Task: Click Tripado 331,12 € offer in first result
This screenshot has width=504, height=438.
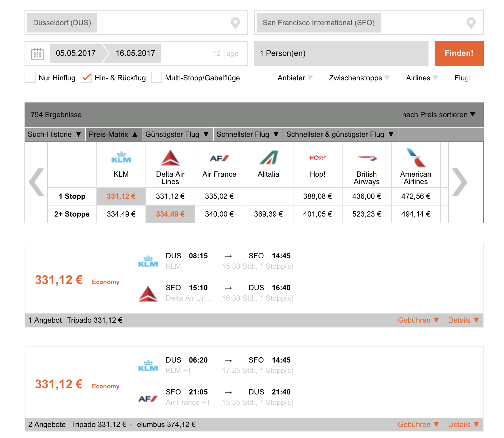Action: (95, 320)
